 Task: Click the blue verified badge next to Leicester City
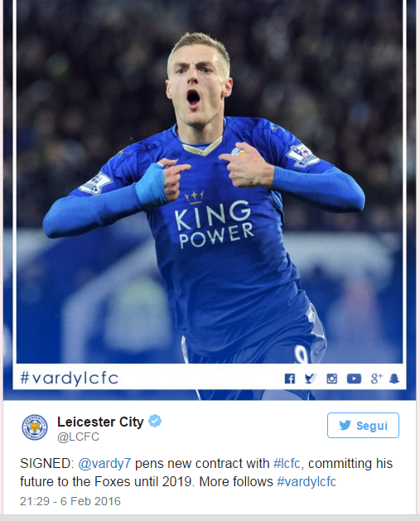coord(155,421)
